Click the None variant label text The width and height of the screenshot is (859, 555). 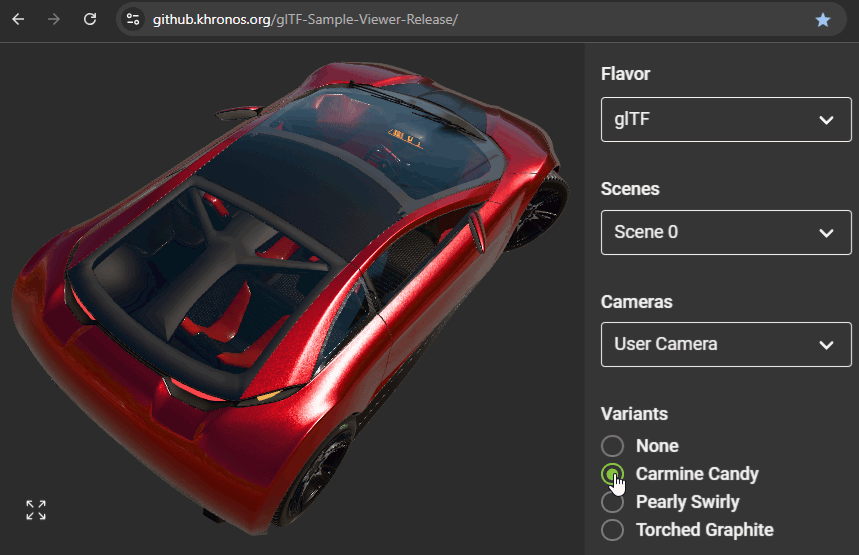[657, 446]
